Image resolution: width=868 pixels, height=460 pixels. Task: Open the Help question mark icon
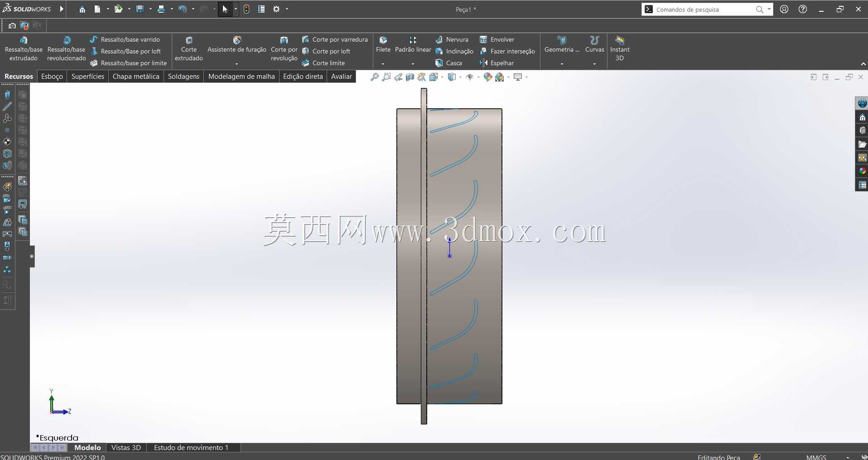click(x=803, y=9)
